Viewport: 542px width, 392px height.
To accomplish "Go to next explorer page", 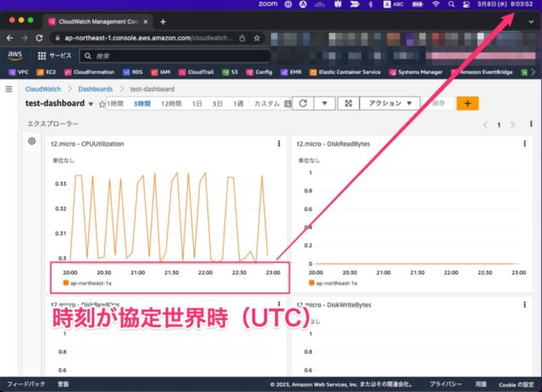I will tap(512, 124).
